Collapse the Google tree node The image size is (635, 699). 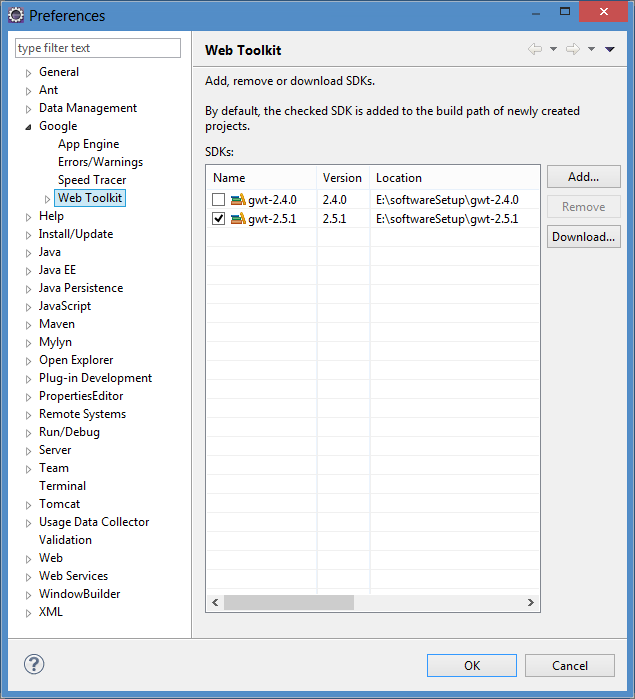tap(29, 127)
